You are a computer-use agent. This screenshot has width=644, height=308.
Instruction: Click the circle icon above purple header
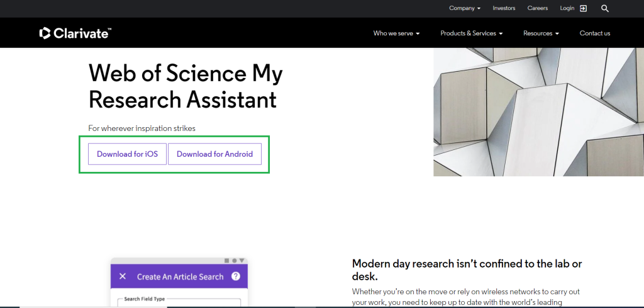[235, 260]
